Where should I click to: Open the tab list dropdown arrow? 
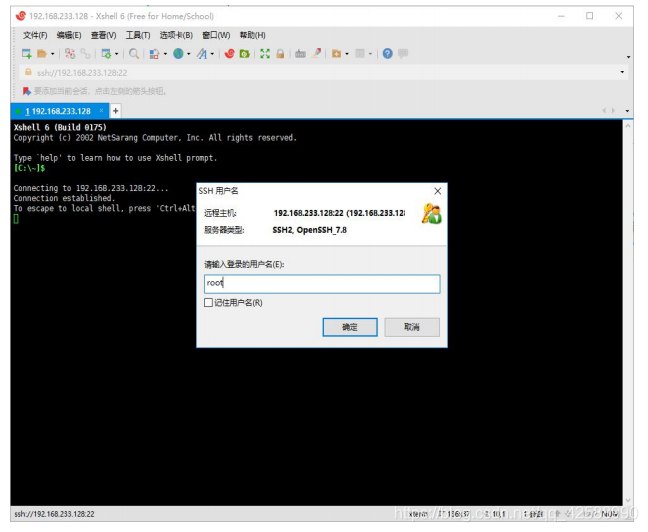click(627, 111)
